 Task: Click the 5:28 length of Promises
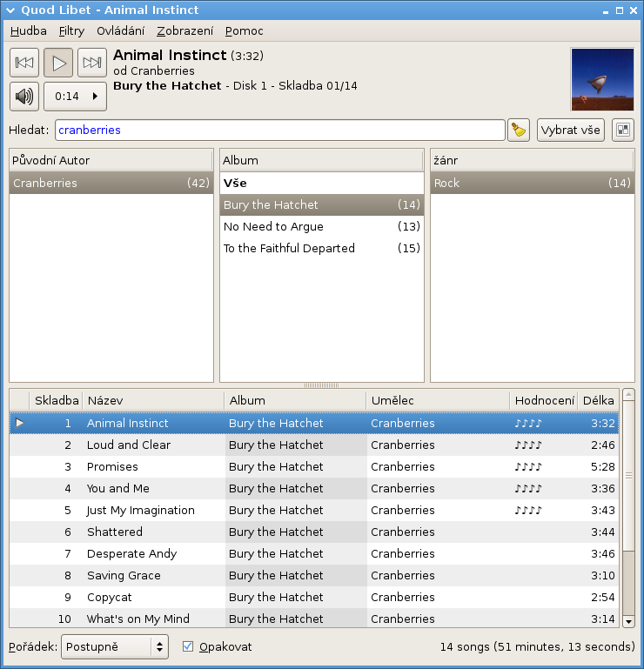602,467
